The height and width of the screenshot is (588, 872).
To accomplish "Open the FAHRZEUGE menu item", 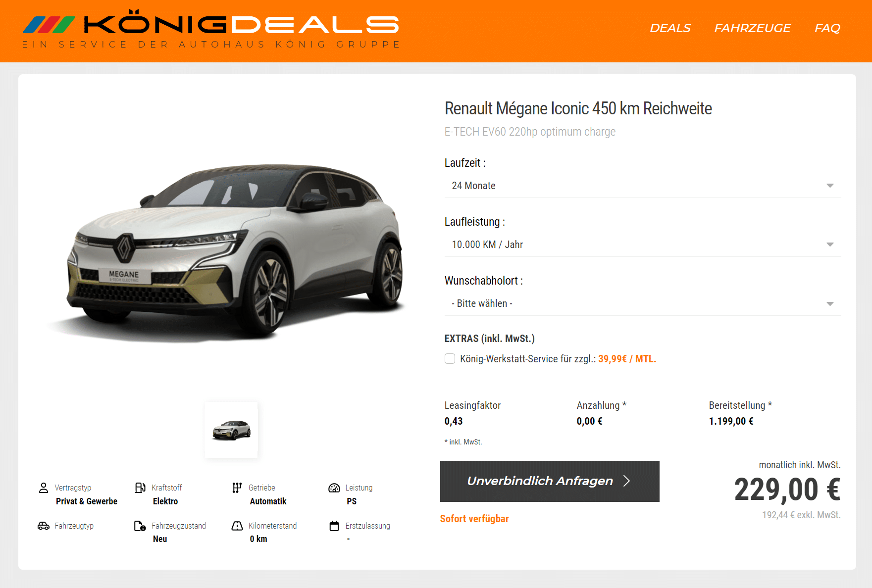I will (x=752, y=28).
